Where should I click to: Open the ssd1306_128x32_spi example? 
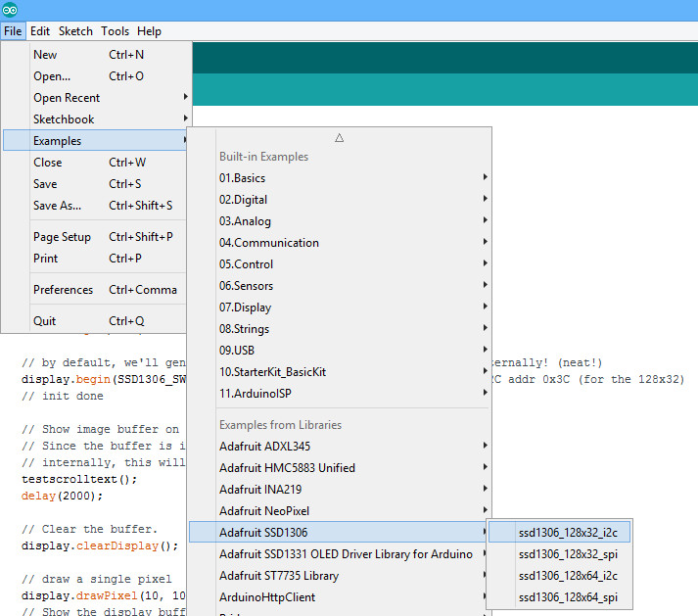click(x=560, y=554)
